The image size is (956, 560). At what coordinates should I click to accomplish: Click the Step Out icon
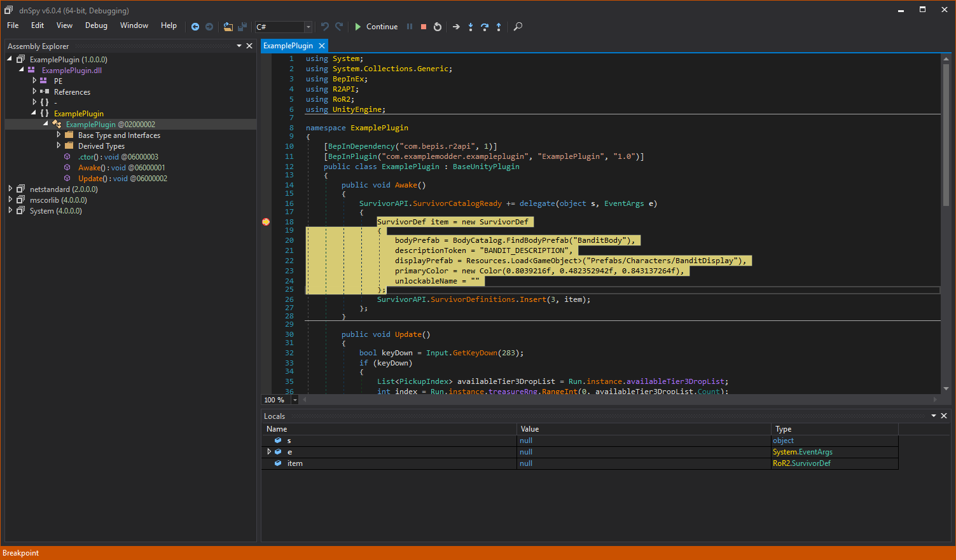pyautogui.click(x=499, y=27)
